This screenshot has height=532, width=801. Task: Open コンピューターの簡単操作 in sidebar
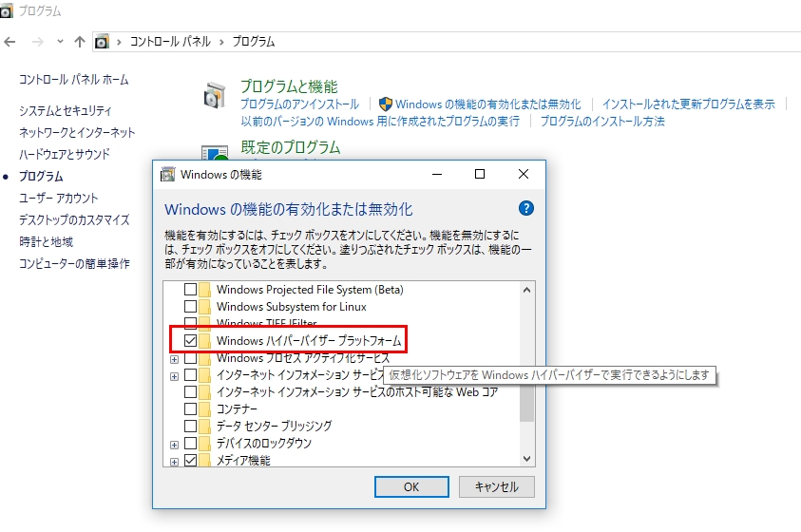(x=74, y=263)
